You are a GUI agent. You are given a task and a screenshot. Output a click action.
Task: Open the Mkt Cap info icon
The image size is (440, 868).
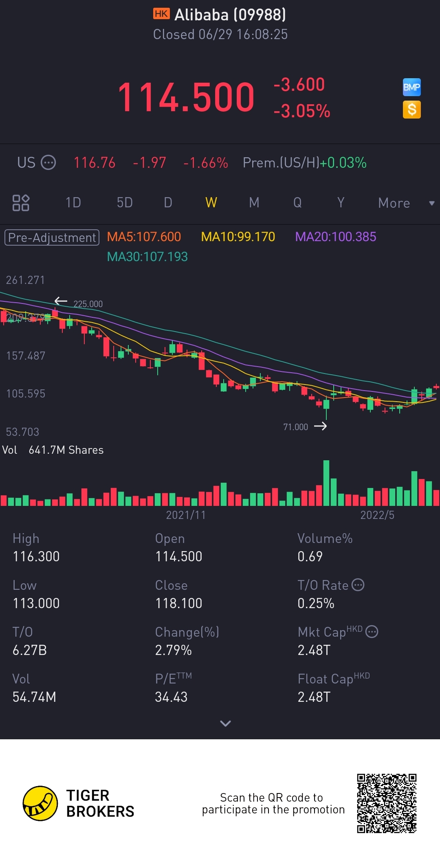[372, 632]
